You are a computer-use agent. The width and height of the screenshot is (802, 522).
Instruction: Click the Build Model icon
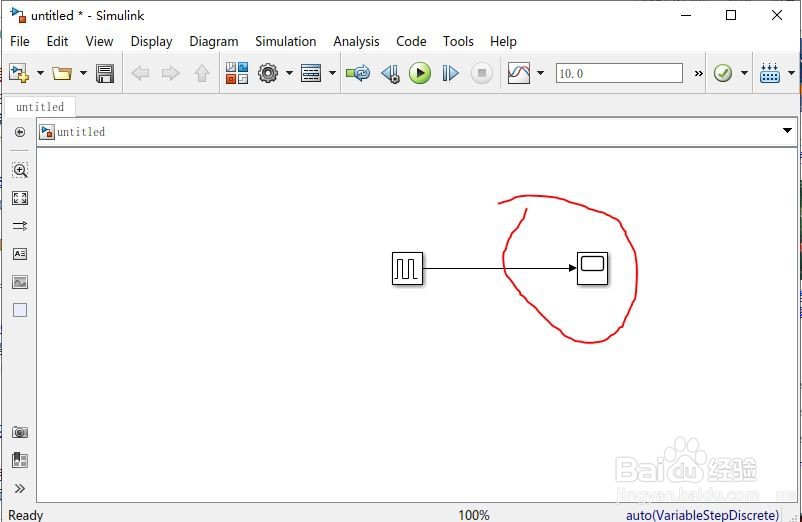(x=770, y=73)
